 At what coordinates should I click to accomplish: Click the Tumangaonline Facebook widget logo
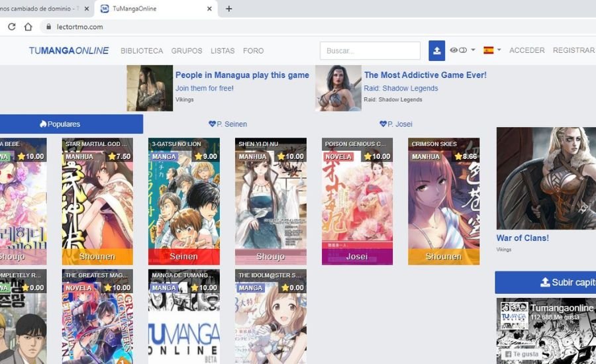[515, 316]
